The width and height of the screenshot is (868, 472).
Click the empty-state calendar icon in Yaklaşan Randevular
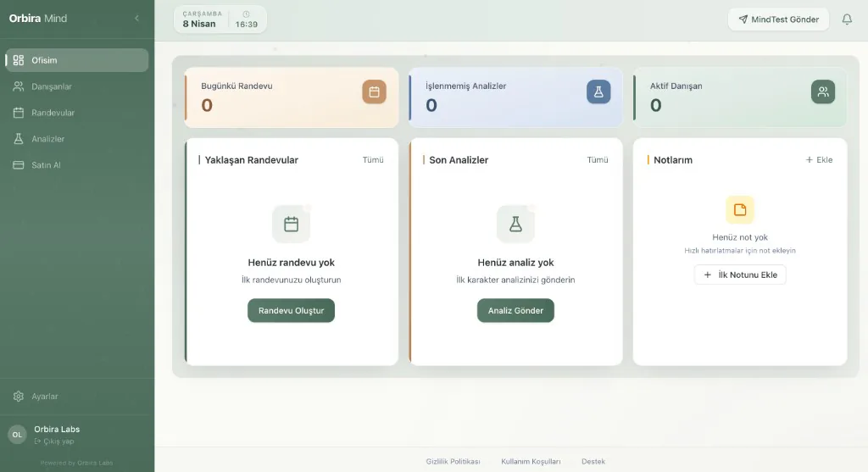(x=292, y=224)
